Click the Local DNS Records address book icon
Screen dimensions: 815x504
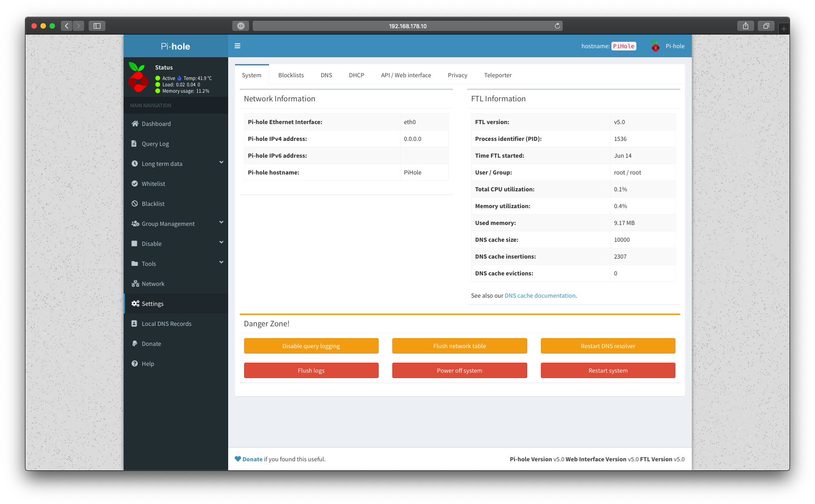(135, 324)
